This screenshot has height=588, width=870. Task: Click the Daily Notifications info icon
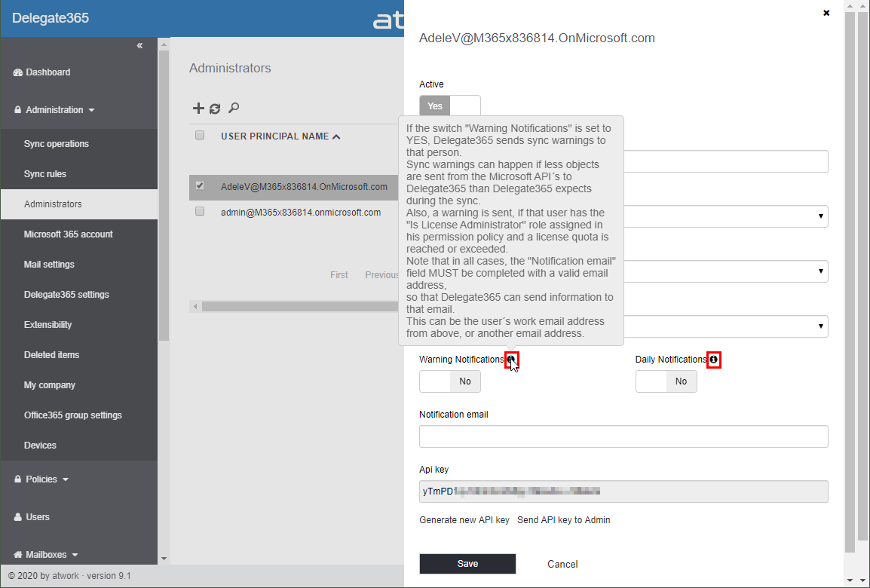tap(713, 360)
